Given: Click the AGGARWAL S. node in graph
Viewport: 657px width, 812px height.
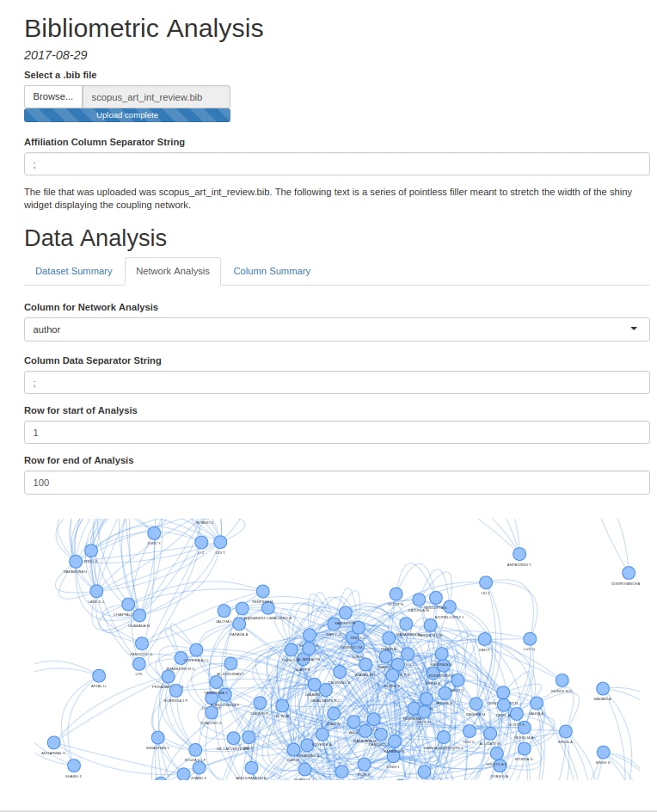Looking at the screenshot, I should click(x=53, y=742).
